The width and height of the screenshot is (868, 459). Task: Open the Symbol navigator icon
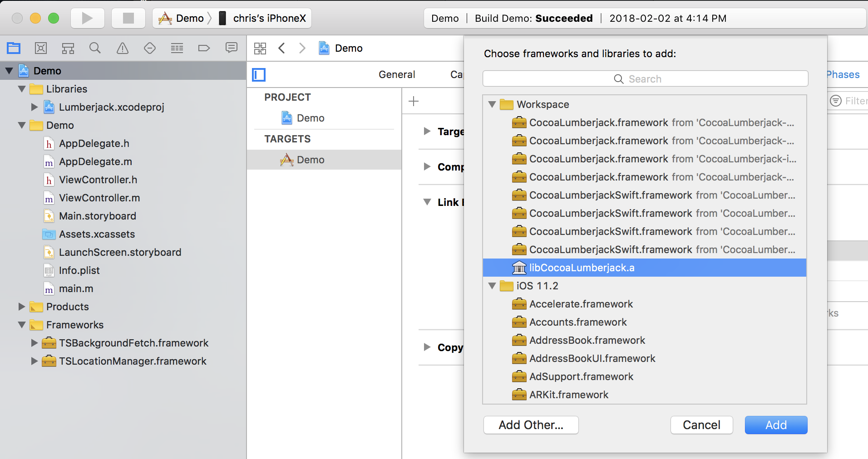[x=68, y=48]
